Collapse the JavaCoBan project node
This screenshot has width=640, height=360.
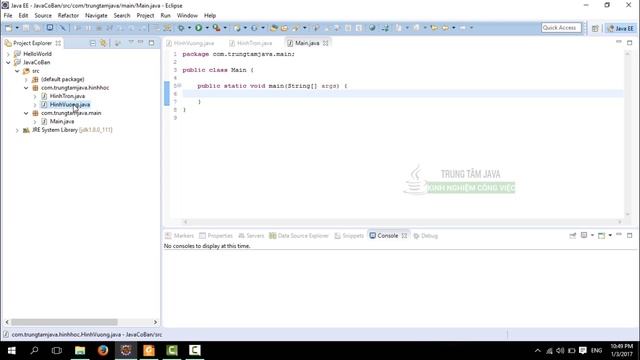pyautogui.click(x=8, y=62)
